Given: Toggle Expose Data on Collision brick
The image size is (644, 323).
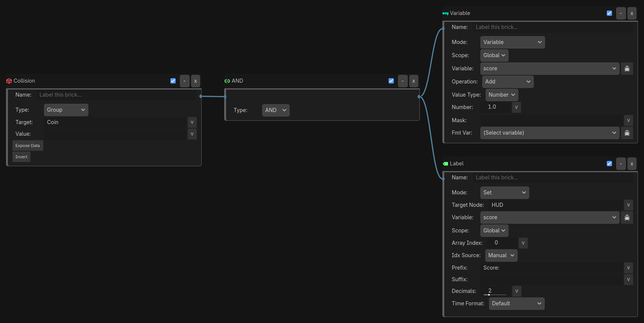Looking at the screenshot, I should (28, 146).
